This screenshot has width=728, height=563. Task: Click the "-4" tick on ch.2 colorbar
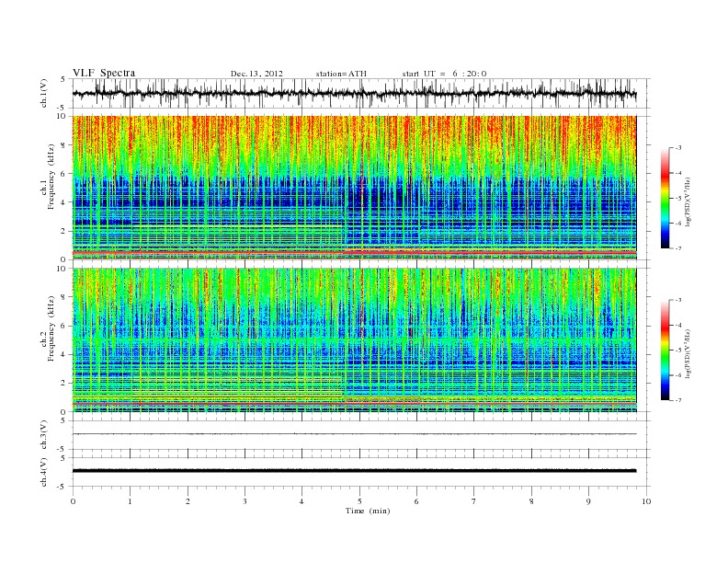pos(678,325)
